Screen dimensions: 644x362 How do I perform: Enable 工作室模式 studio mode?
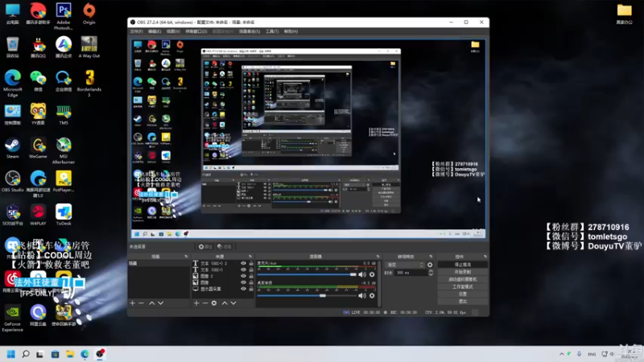point(462,287)
